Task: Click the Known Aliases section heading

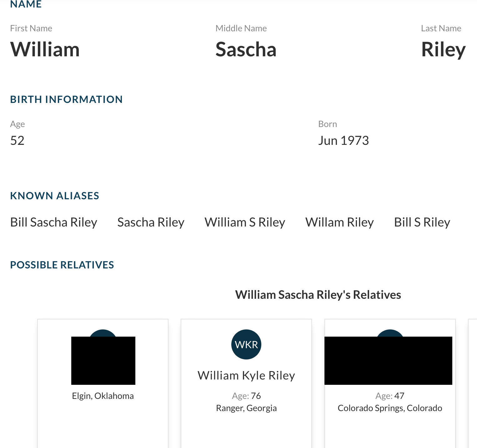Action: (55, 196)
